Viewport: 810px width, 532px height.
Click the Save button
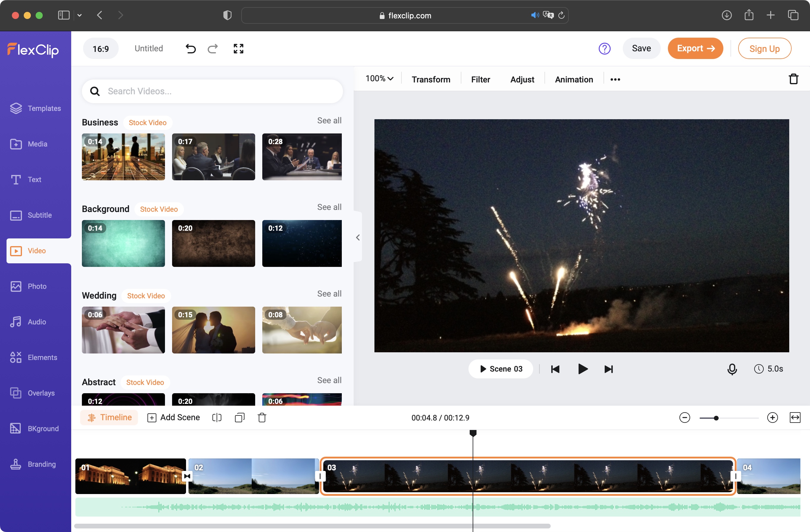point(641,49)
